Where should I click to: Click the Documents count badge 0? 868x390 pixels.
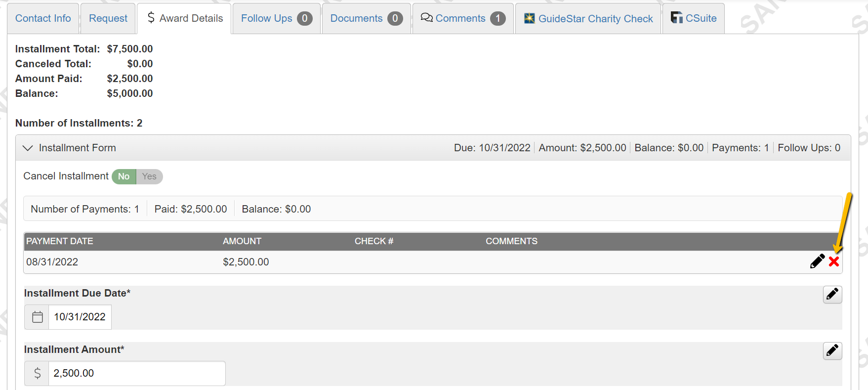(x=395, y=18)
